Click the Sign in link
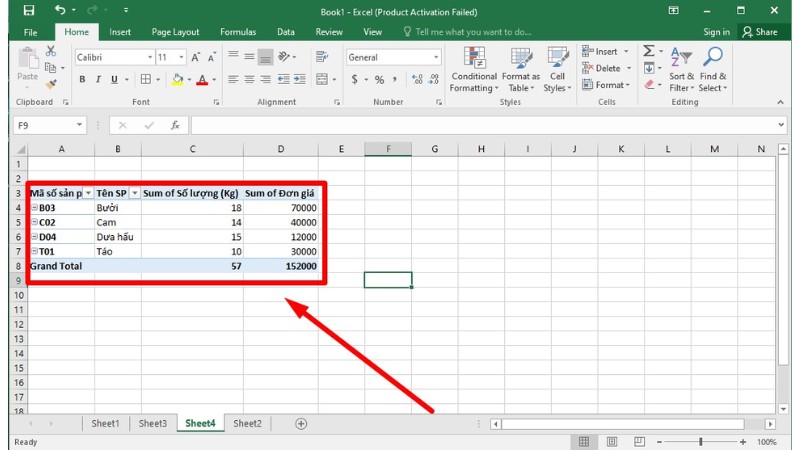This screenshot has height=450, width=800. point(716,32)
